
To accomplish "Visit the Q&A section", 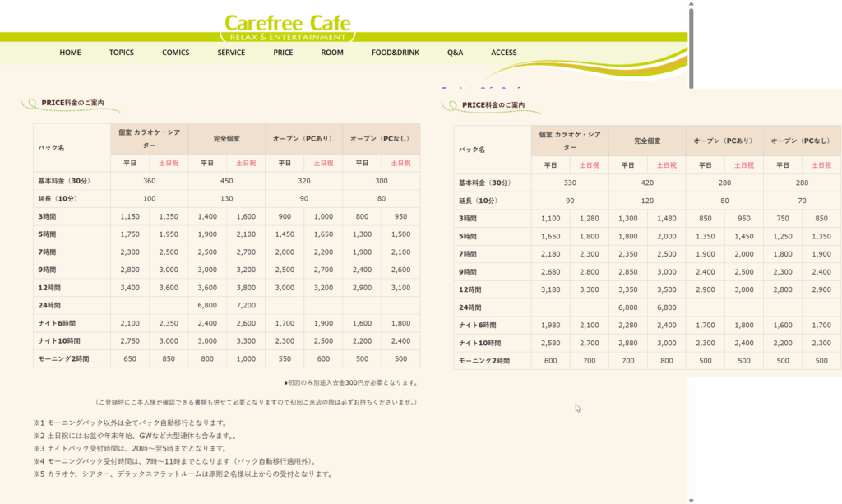I will [455, 53].
